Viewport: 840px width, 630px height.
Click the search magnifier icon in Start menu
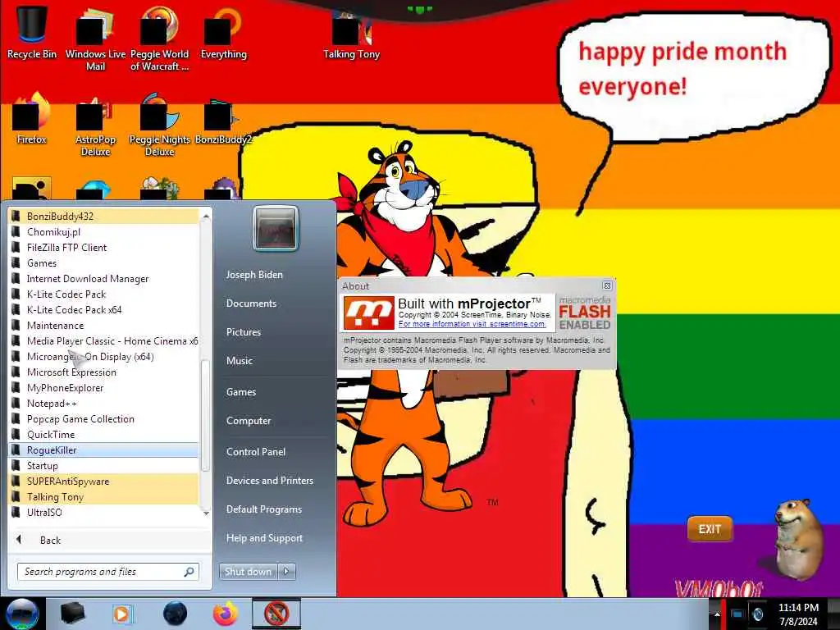point(189,572)
